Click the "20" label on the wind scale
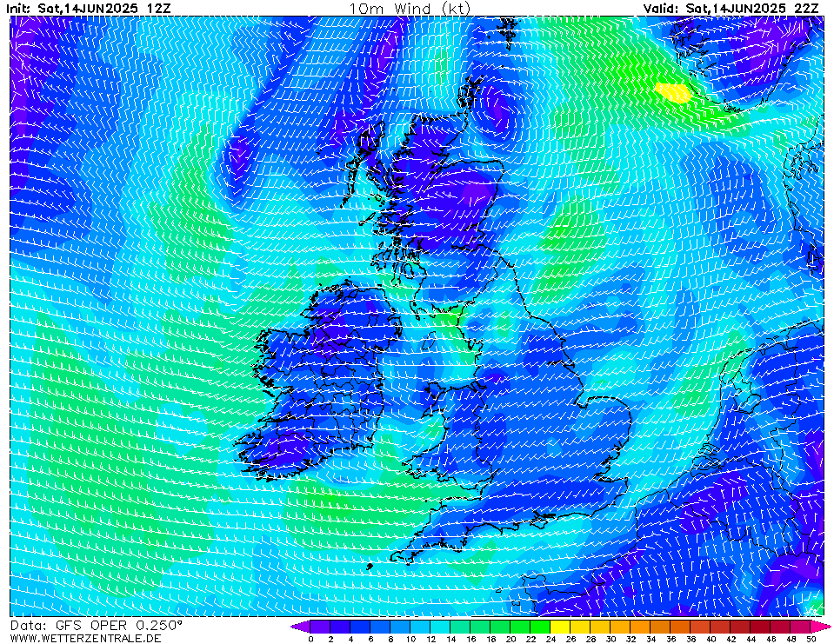Viewport: 834px width, 644px height. [x=510, y=639]
